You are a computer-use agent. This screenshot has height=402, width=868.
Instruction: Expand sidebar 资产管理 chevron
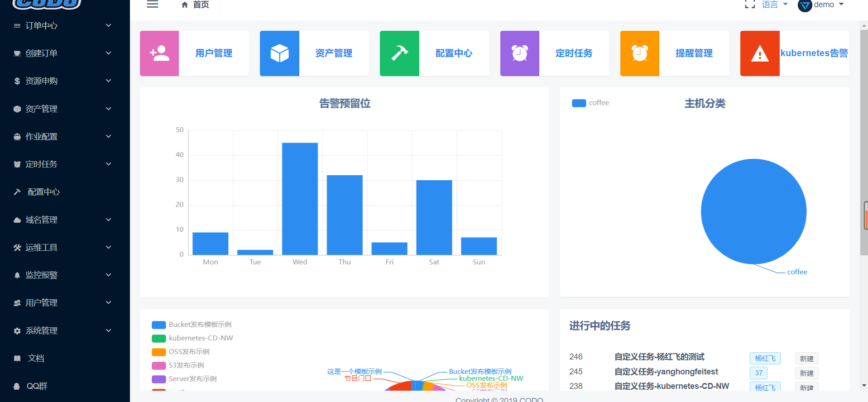[x=109, y=109]
